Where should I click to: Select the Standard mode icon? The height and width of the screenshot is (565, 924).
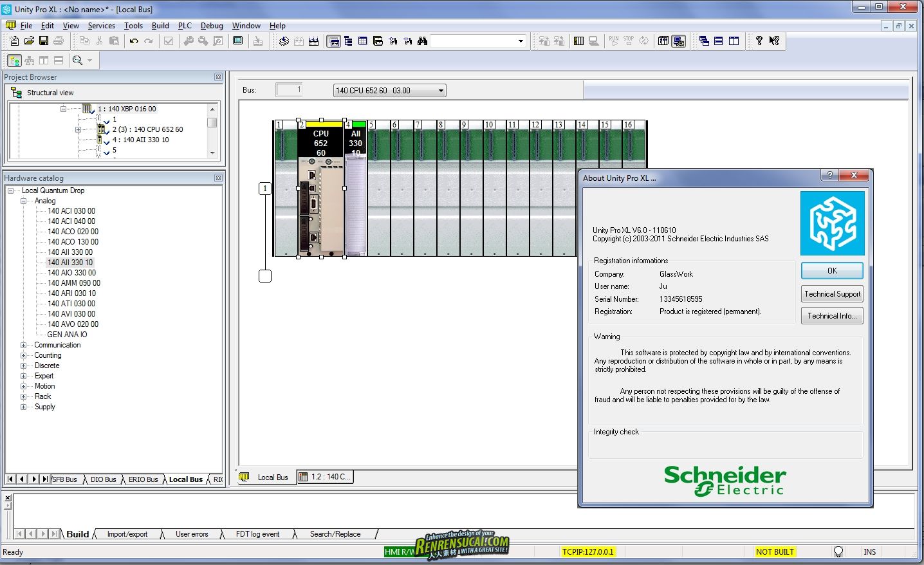[x=663, y=41]
